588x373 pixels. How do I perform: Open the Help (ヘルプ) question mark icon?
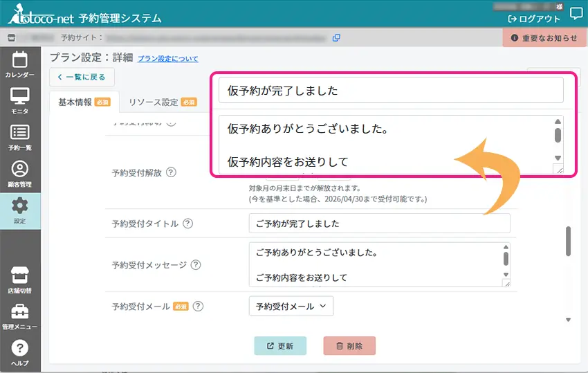[19, 352]
